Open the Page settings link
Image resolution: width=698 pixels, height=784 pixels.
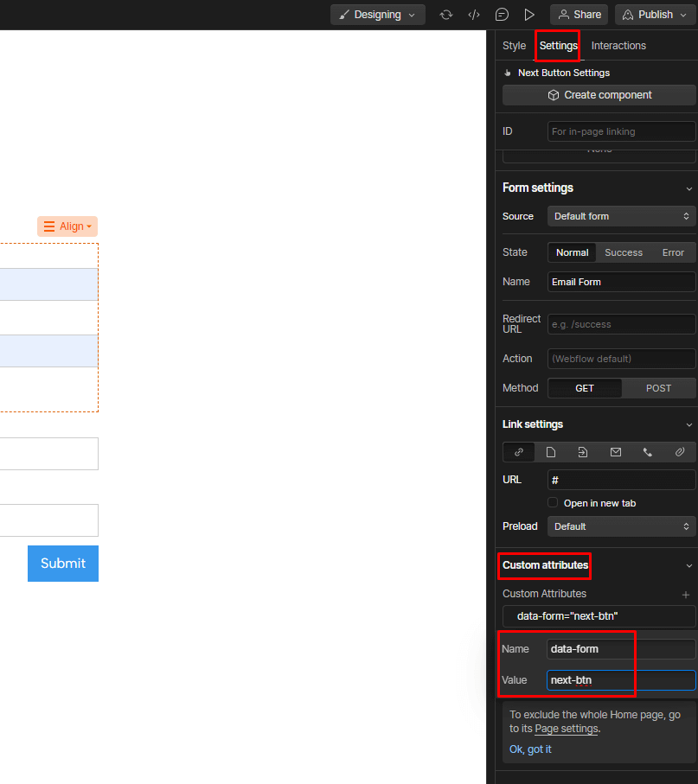coord(567,729)
